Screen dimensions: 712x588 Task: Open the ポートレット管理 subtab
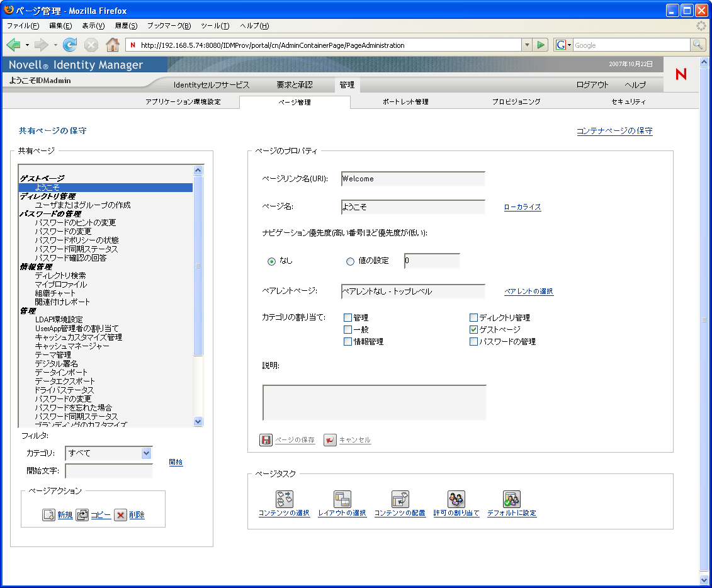(x=405, y=102)
